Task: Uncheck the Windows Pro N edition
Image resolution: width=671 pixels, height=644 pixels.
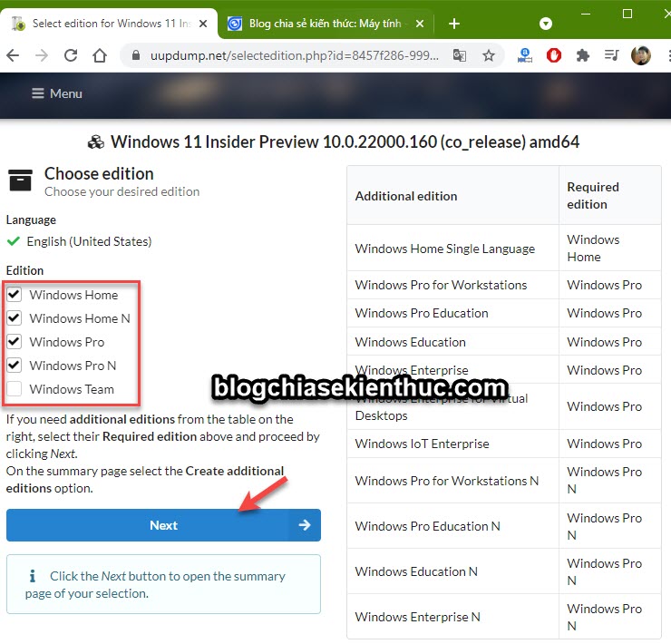Action: 15,366
